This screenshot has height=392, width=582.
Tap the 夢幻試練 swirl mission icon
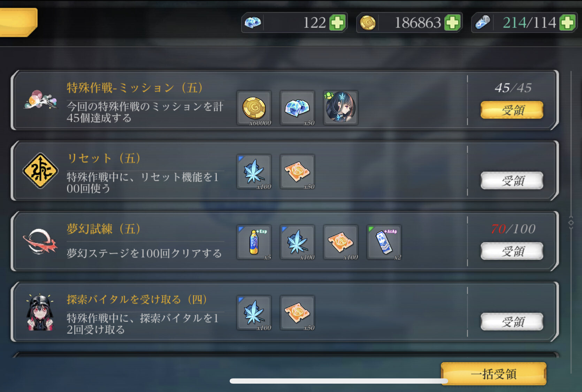click(40, 241)
